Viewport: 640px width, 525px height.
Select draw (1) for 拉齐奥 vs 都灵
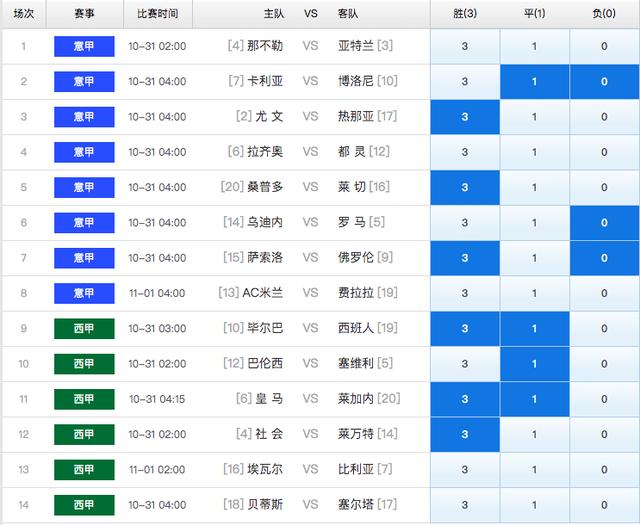(535, 152)
